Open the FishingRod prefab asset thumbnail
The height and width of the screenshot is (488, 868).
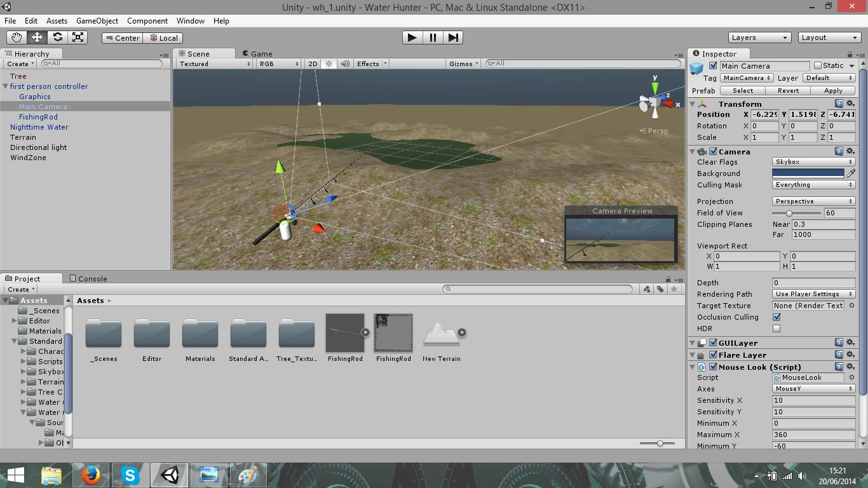[x=345, y=333]
